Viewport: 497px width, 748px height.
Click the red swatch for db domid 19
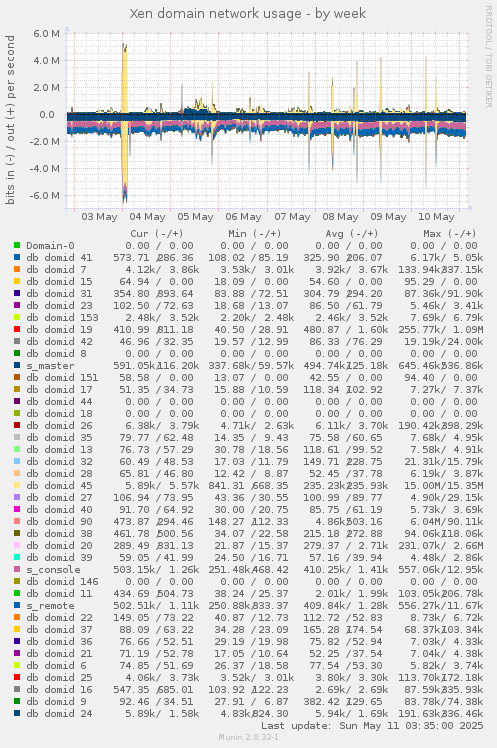click(x=17, y=330)
